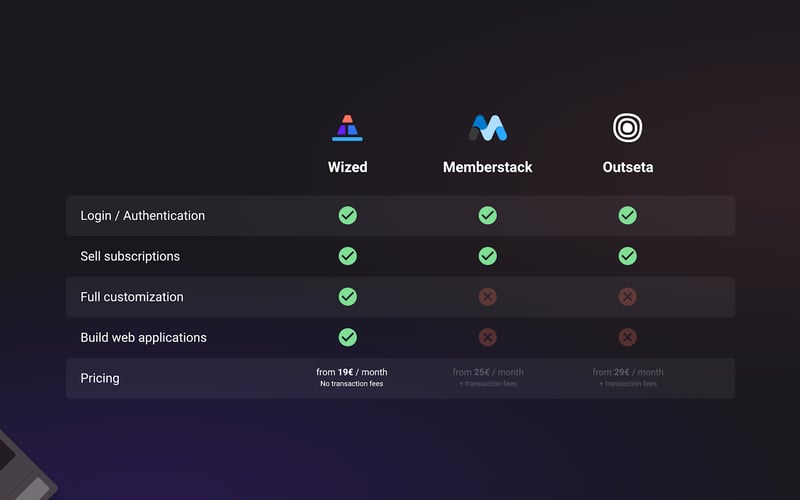Click Outseta's Login / Authentication green checkmark
The height and width of the screenshot is (500, 800).
[x=628, y=215]
